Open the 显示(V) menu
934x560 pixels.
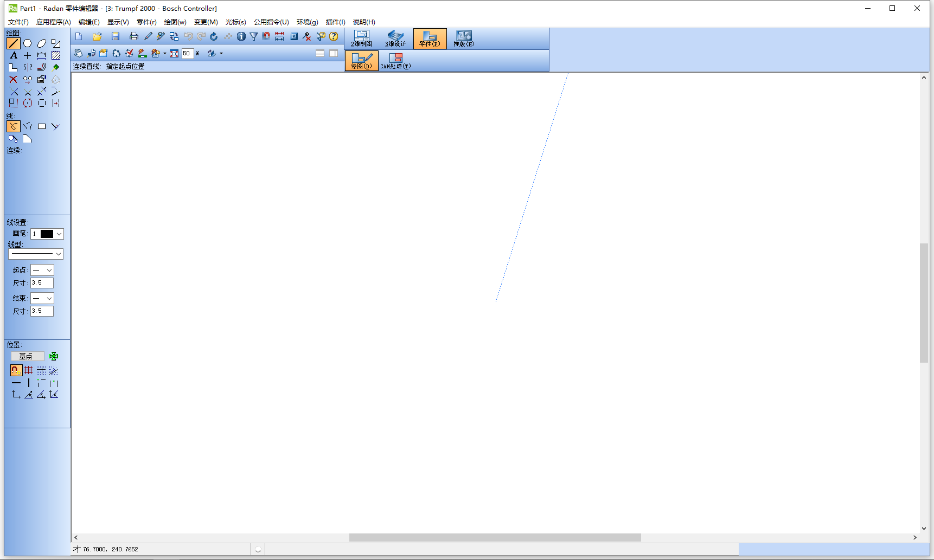pos(118,22)
